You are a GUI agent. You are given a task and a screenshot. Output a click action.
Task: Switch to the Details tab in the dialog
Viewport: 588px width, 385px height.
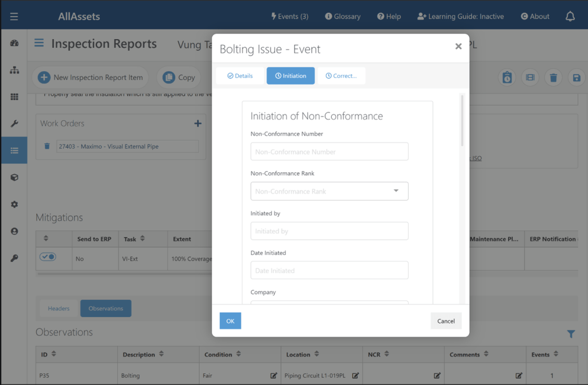coord(240,75)
